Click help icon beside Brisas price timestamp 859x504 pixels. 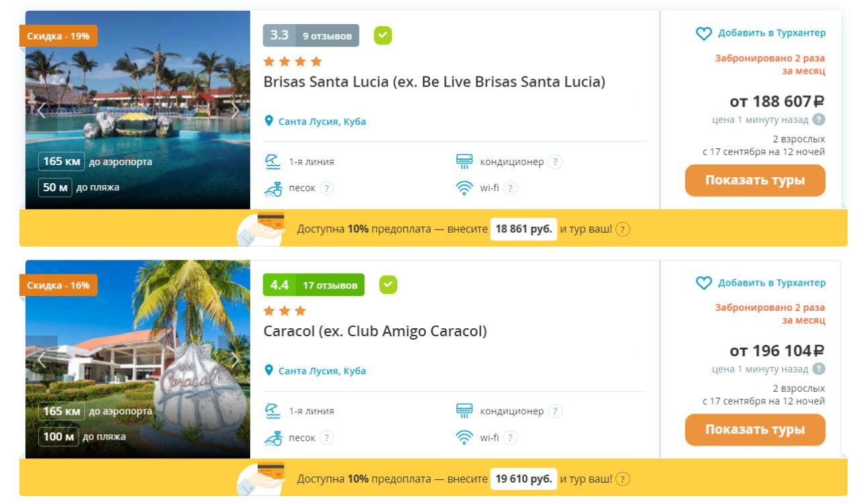(819, 120)
